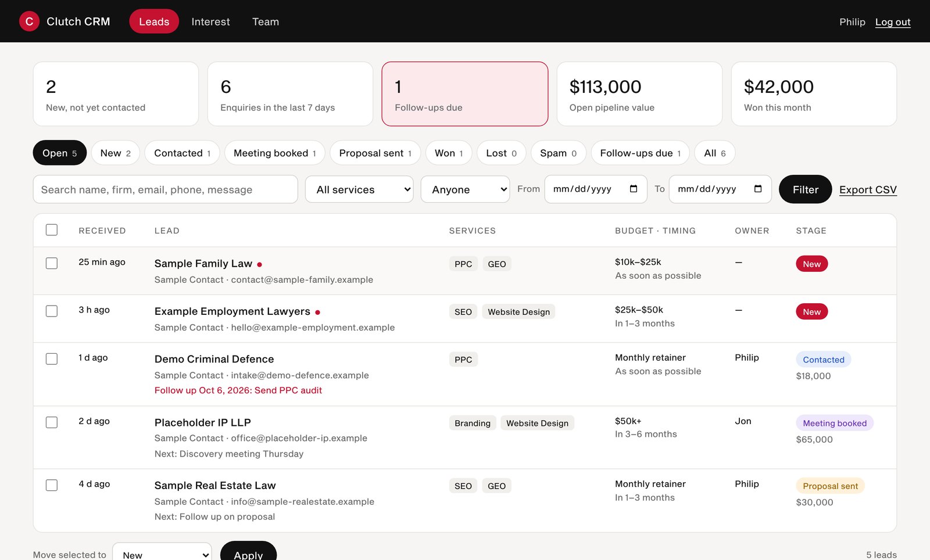Open the New, not yet contacted card

point(116,94)
